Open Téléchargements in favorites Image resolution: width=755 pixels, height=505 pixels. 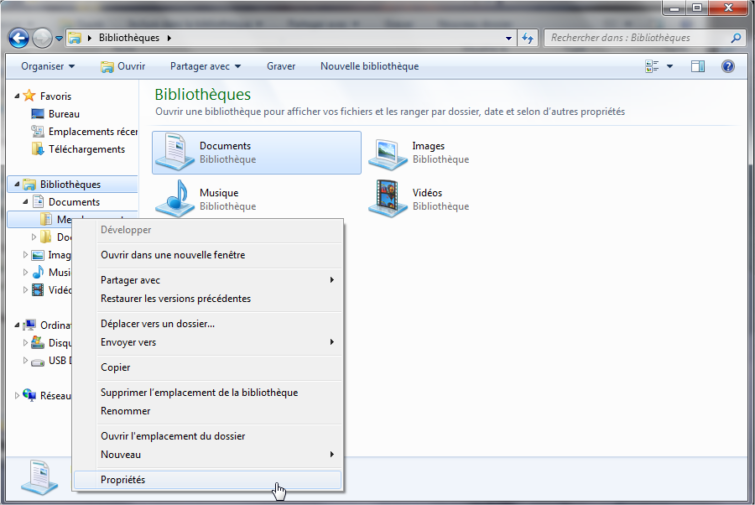pyautogui.click(x=87, y=149)
